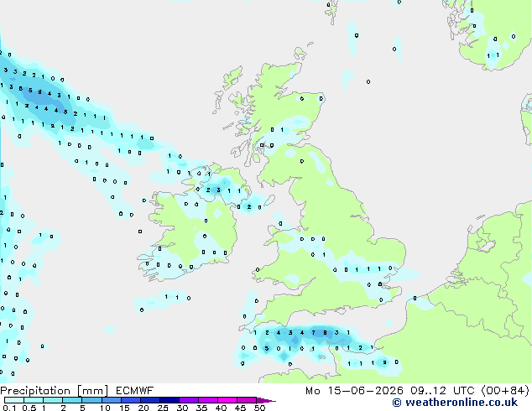Click the 'ECMWF' model label
This screenshot has height=411, width=532.
tap(135, 391)
